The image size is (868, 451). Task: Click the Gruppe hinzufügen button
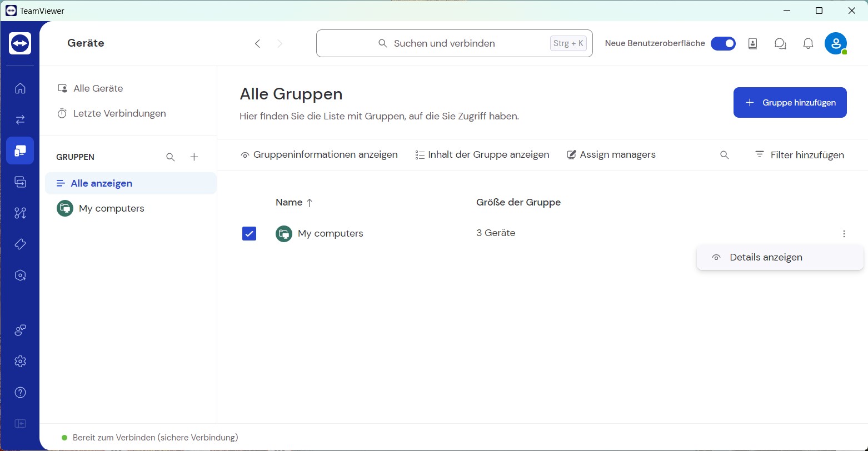[x=790, y=103]
